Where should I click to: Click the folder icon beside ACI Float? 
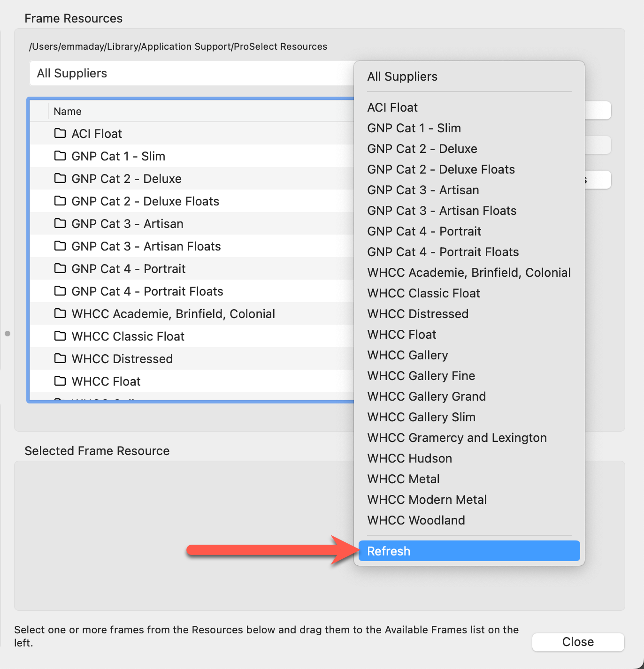tap(60, 133)
